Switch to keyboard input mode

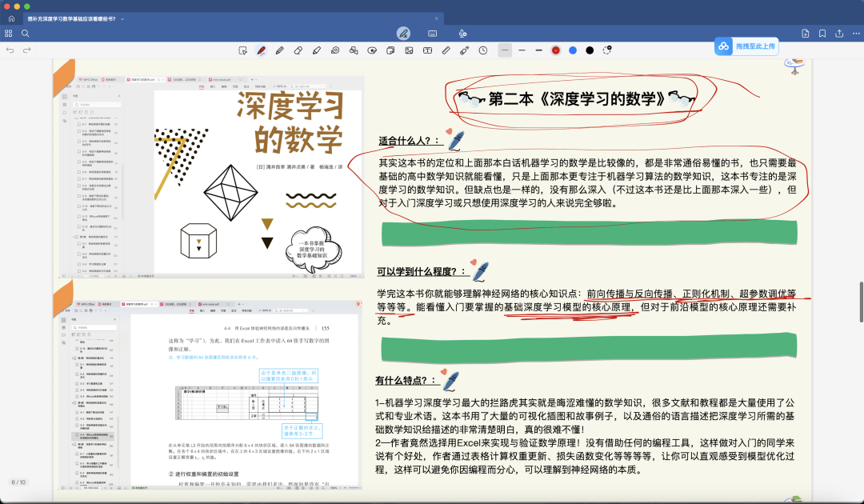coord(433,34)
